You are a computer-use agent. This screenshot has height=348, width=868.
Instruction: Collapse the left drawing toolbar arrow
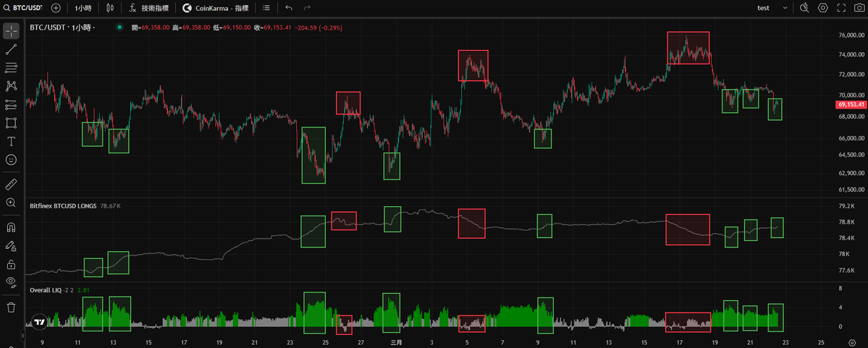pos(23,335)
